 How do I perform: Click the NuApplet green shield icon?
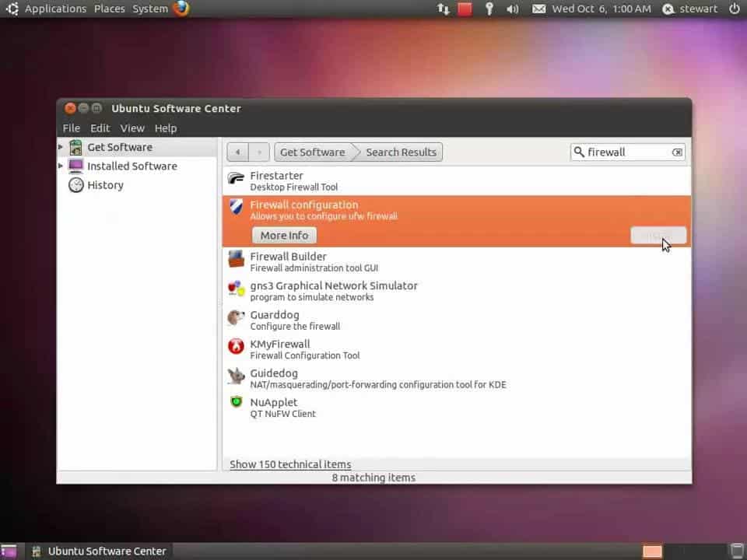tap(236, 402)
